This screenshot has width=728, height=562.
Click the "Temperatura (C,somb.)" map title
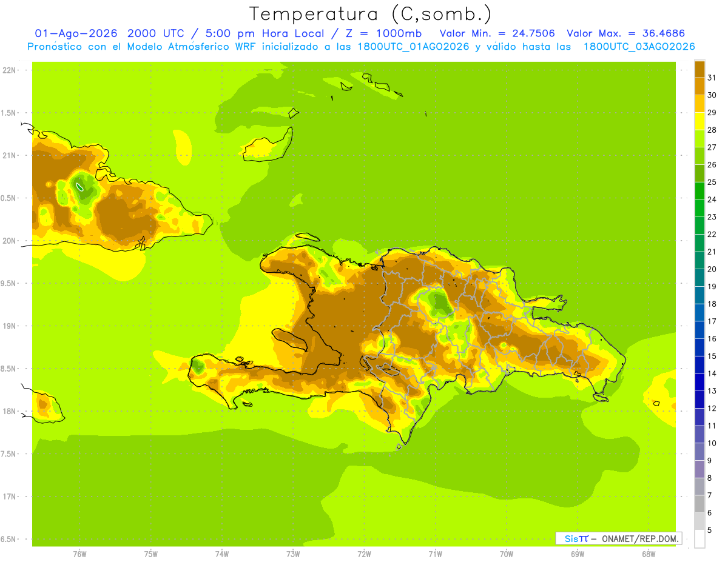[371, 14]
